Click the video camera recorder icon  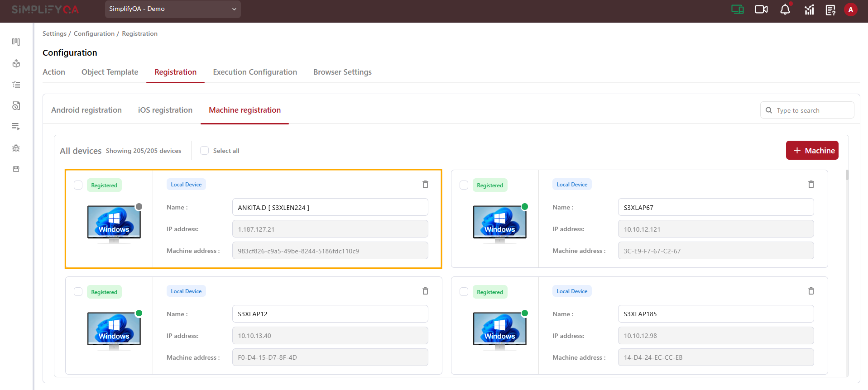coord(761,10)
